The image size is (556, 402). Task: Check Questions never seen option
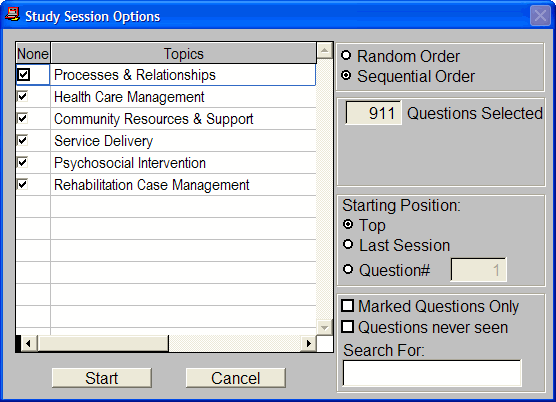pos(348,326)
